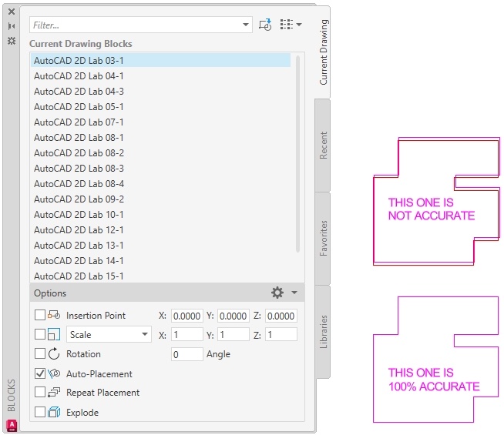Click the Rotation arrow icon
The height and width of the screenshot is (435, 504).
tap(54, 354)
